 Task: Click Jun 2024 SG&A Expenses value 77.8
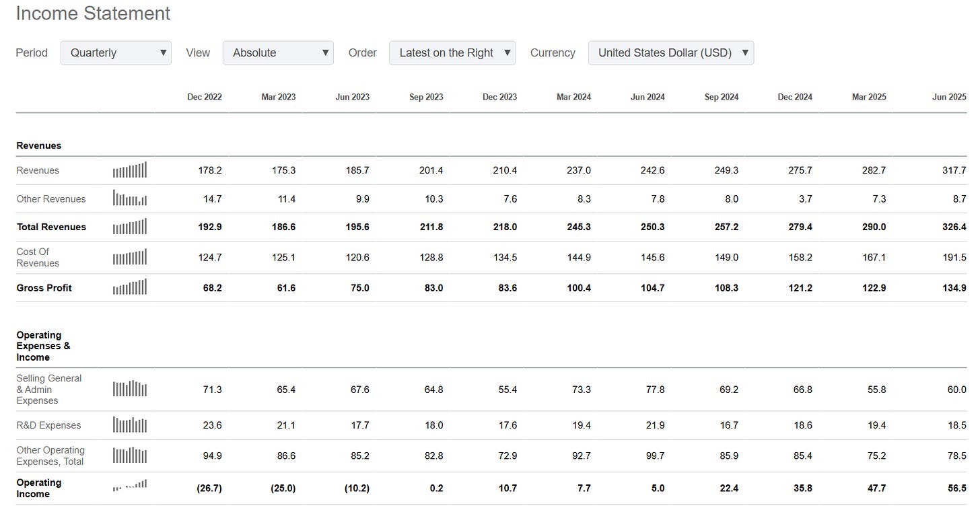(x=654, y=389)
